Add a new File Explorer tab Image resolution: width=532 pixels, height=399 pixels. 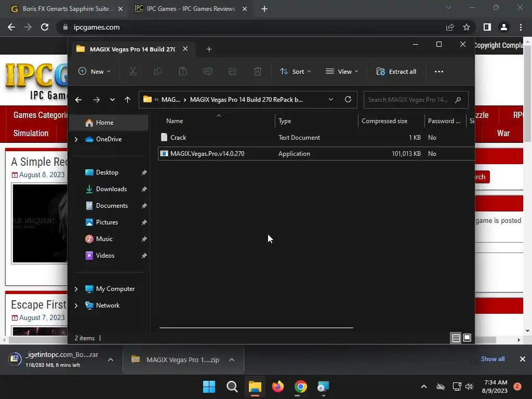tap(209, 49)
